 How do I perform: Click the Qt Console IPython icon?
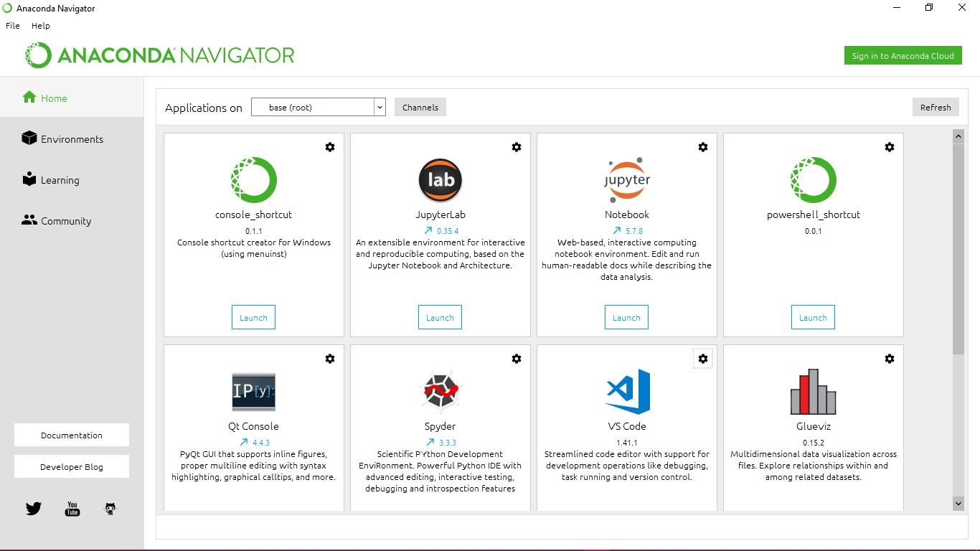[254, 392]
